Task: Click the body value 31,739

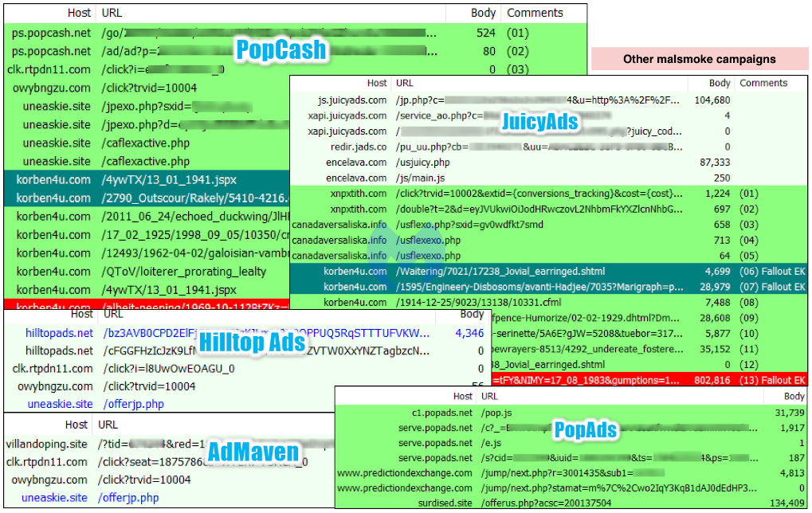Action: [x=790, y=413]
